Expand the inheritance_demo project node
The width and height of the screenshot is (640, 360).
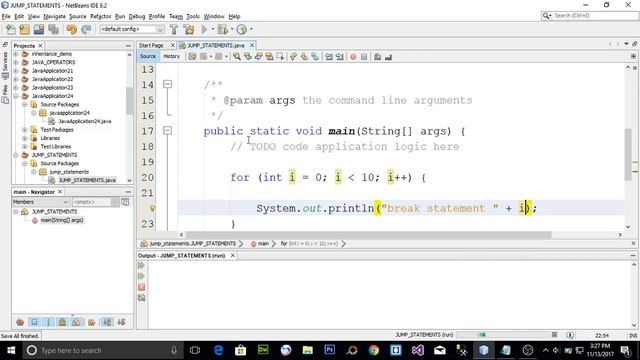click(x=16, y=54)
